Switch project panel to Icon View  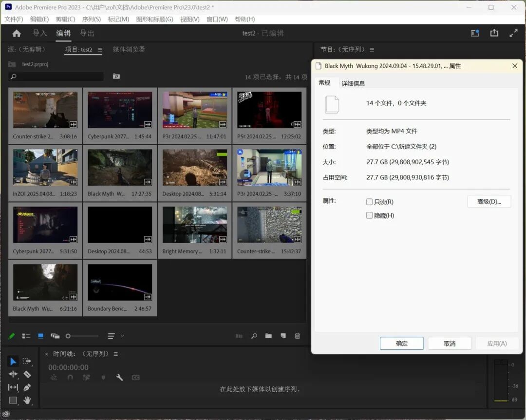point(40,336)
